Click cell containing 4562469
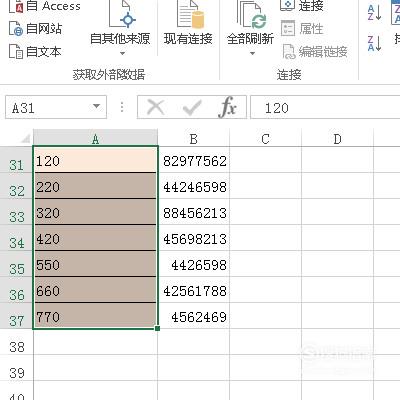This screenshot has width=400, height=400. [x=194, y=316]
